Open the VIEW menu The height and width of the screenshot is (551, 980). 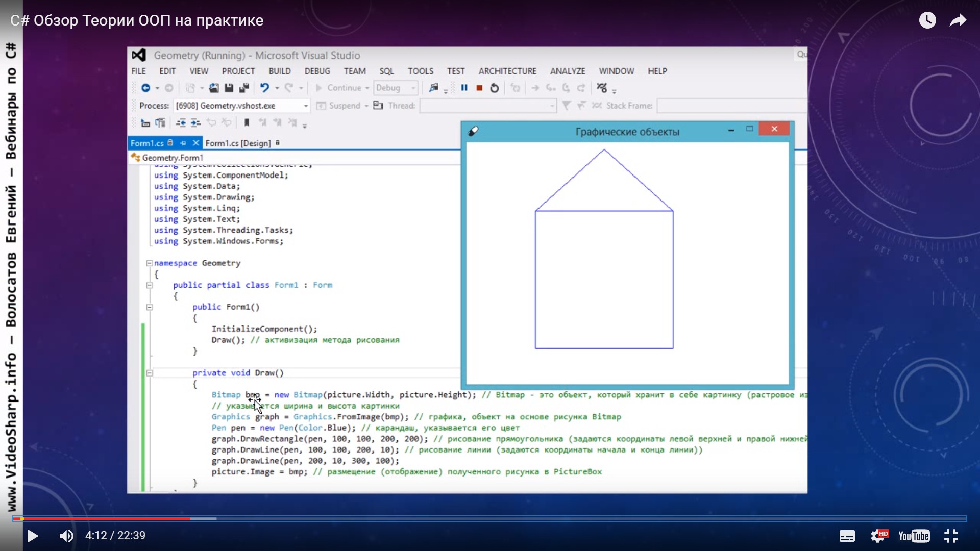pos(199,71)
